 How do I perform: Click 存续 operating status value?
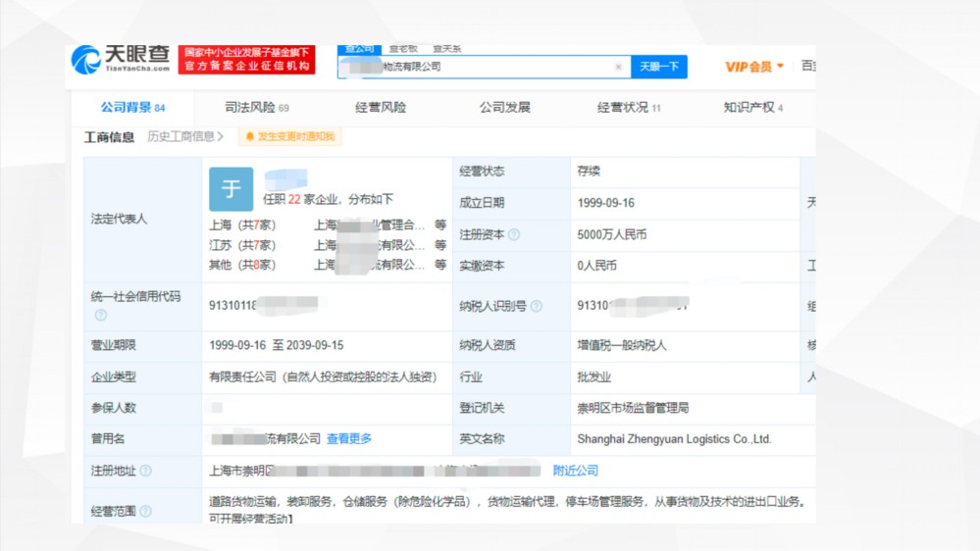click(589, 172)
